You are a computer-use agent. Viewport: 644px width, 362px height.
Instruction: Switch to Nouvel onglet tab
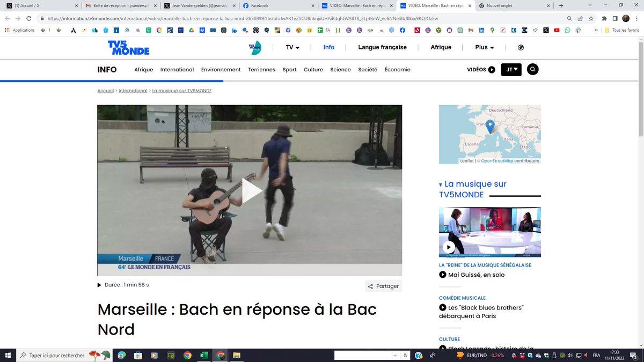pyautogui.click(x=514, y=6)
